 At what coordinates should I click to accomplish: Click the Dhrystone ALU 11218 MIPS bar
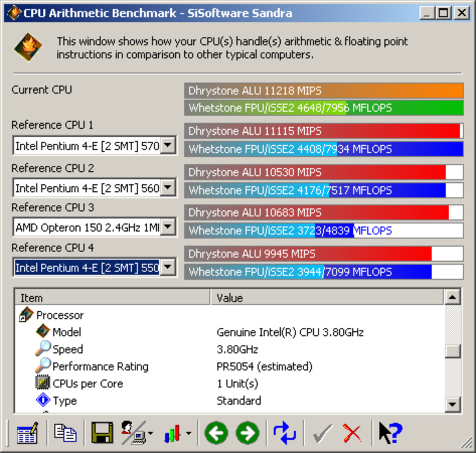[324, 90]
